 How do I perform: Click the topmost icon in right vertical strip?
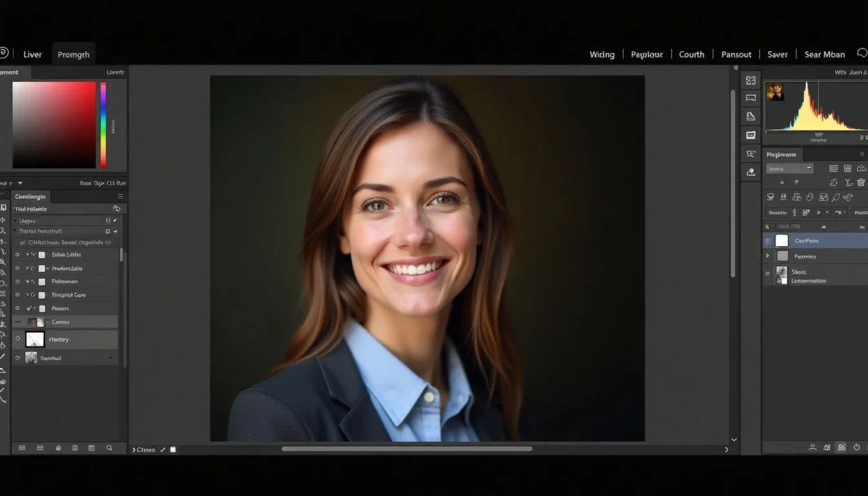coord(750,80)
